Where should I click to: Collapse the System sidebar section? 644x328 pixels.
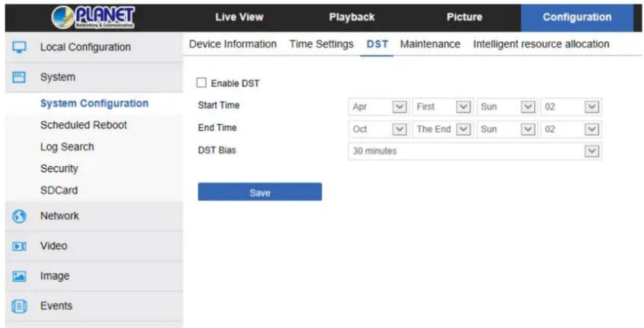pos(94,77)
